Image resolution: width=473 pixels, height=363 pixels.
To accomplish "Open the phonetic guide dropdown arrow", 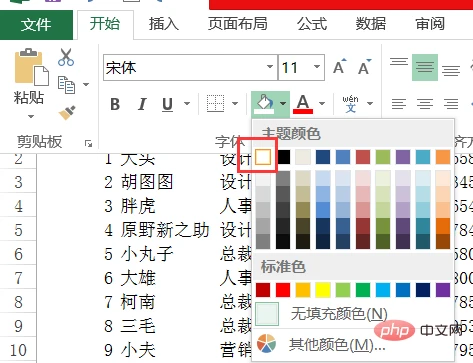I will [x=370, y=104].
